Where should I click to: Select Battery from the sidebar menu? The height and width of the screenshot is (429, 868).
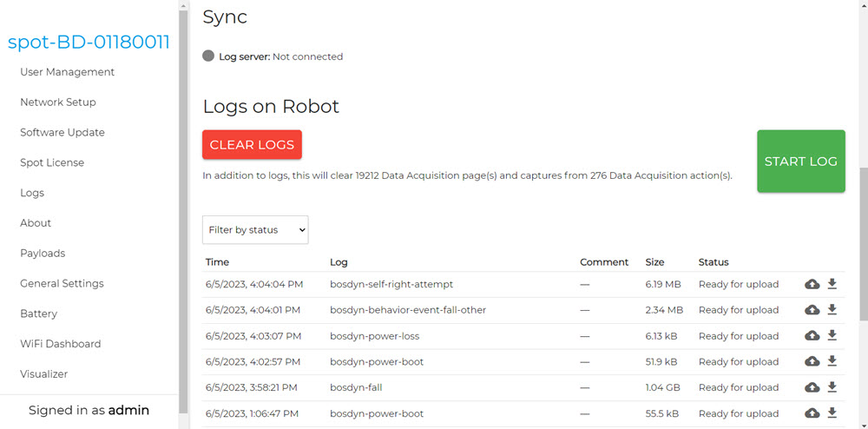pyautogui.click(x=38, y=313)
